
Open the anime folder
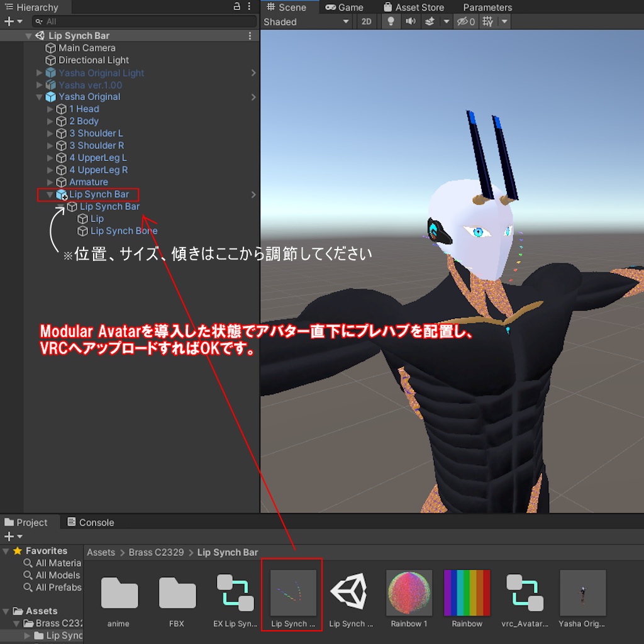click(x=119, y=594)
